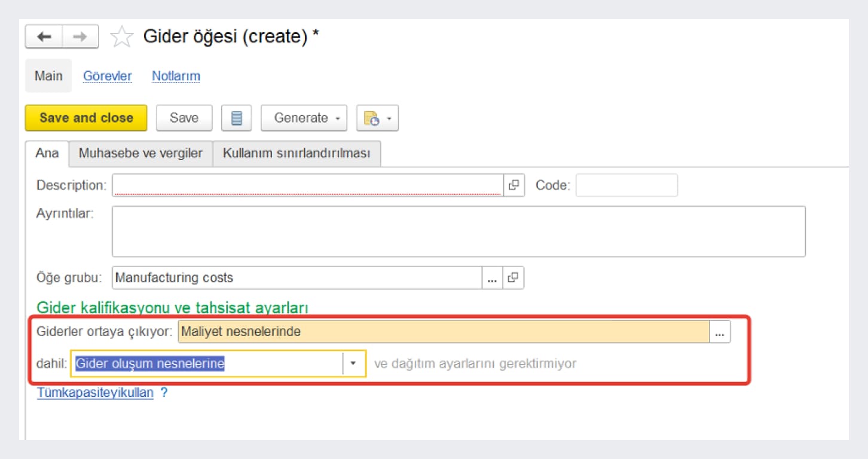Click ellipsis button for Öğe grubu

point(492,278)
